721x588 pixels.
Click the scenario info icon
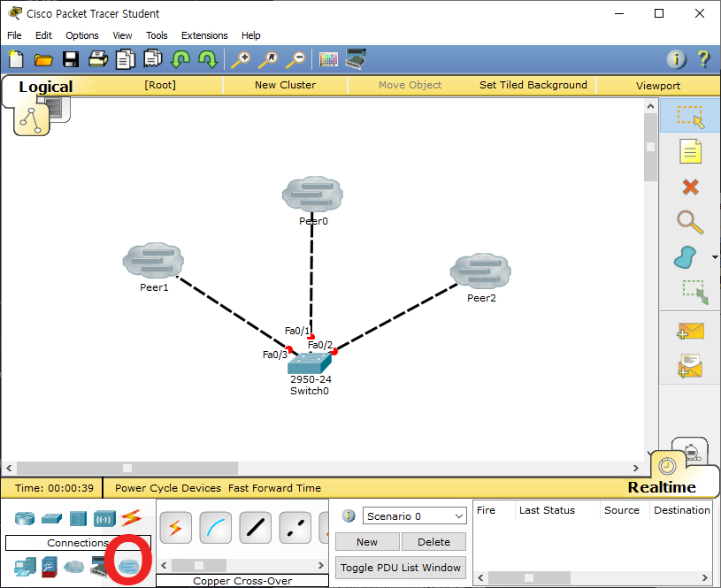349,515
